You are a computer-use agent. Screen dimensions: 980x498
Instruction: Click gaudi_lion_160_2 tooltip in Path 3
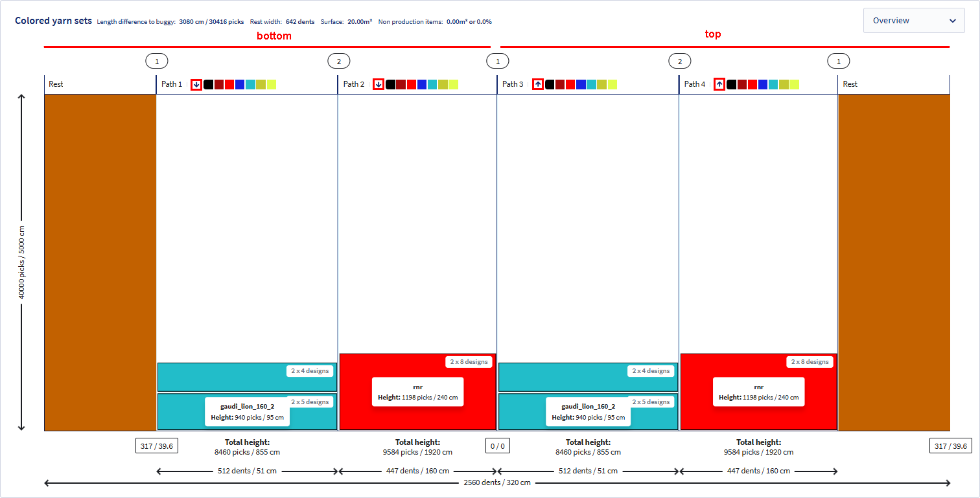[x=589, y=412]
